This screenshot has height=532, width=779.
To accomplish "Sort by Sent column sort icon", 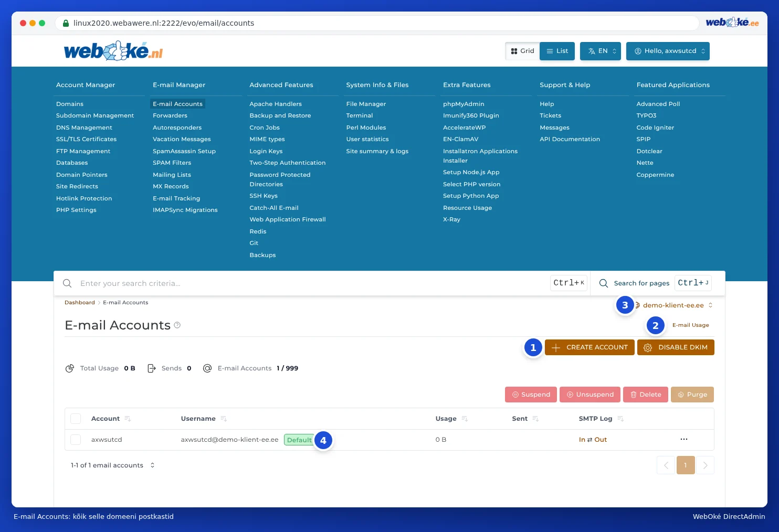I will point(535,419).
